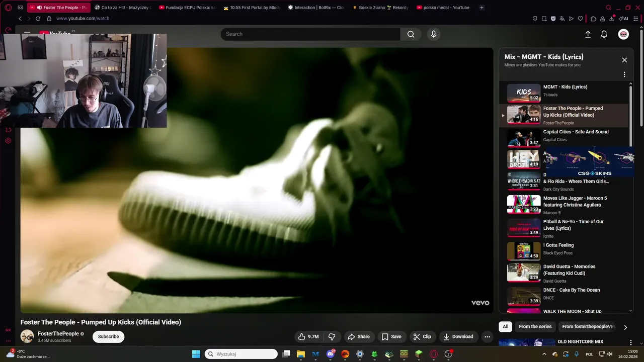Image resolution: width=644 pixels, height=362 pixels.
Task: Open Windows Start menu
Action: [x=196, y=354]
